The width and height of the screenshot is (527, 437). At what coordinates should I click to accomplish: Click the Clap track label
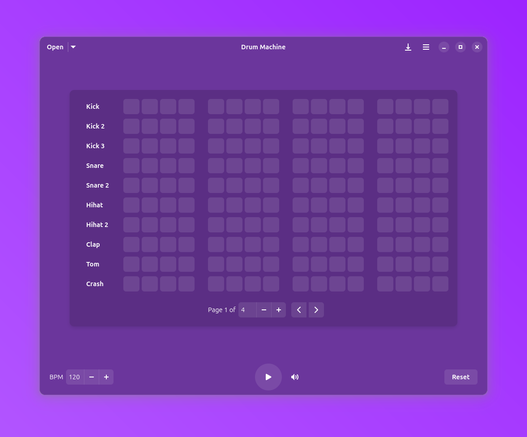coord(93,245)
